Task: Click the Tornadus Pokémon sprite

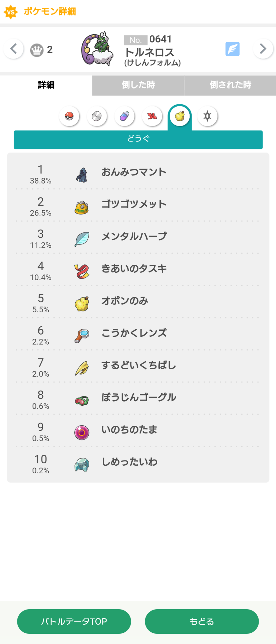Action: pos(97,49)
